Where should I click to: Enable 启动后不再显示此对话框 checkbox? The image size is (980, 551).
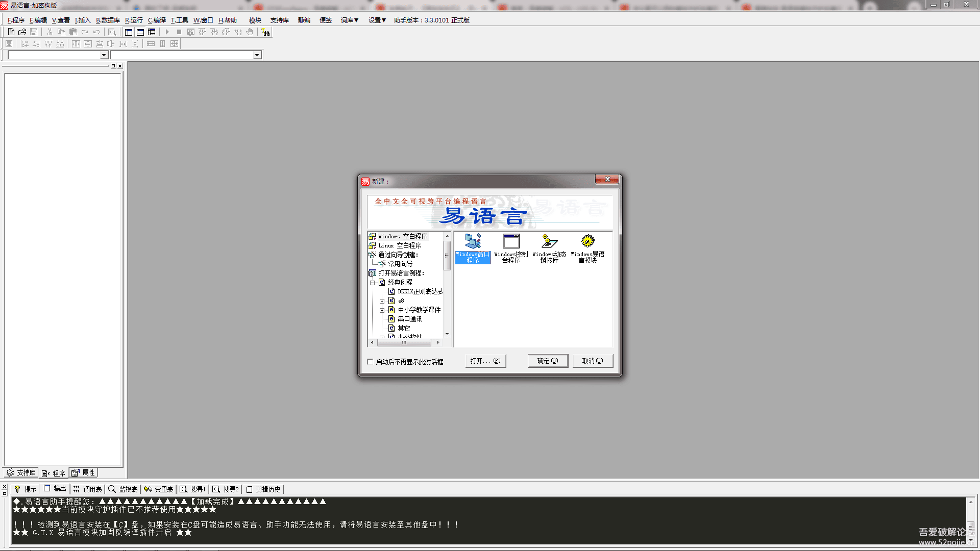[x=370, y=362]
